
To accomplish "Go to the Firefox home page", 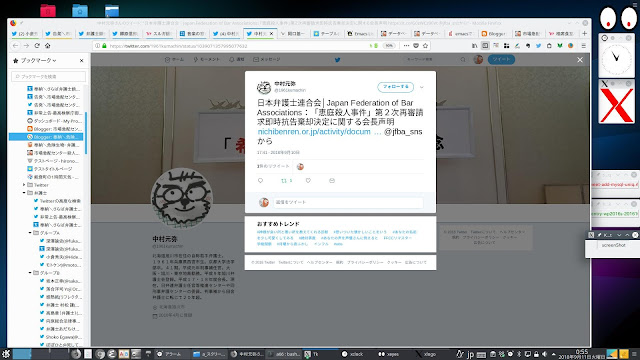I will [48, 46].
